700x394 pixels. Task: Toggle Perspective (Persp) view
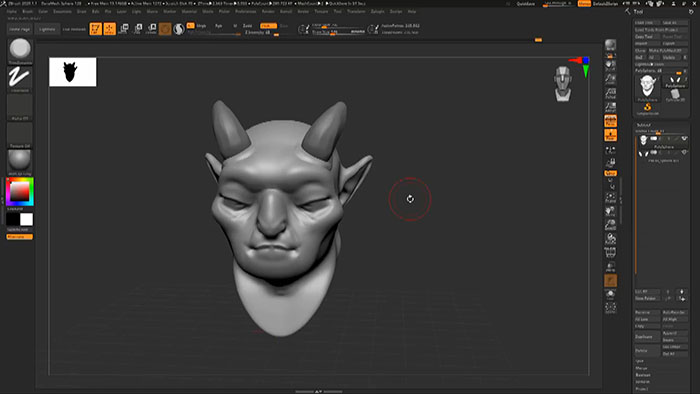click(610, 121)
